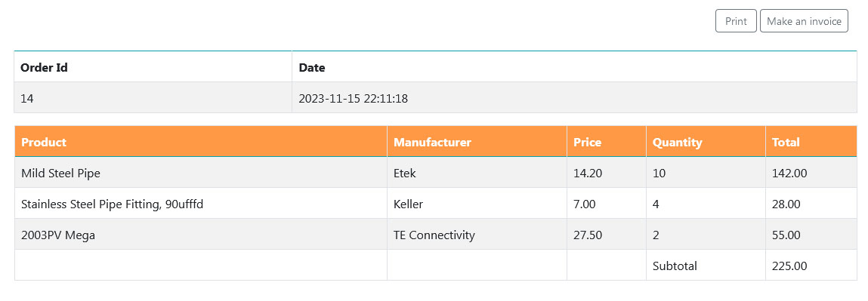Select the Product column header
The image size is (868, 301).
[x=201, y=141]
